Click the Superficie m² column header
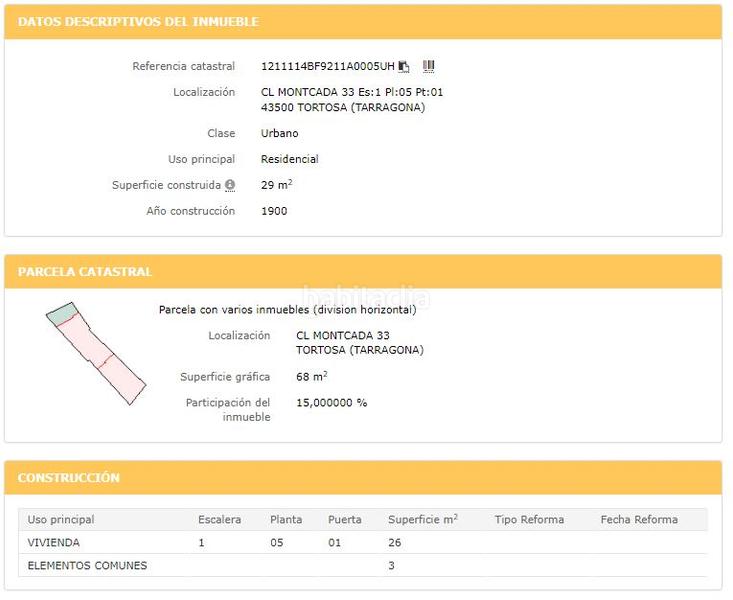733x600 pixels. click(422, 520)
